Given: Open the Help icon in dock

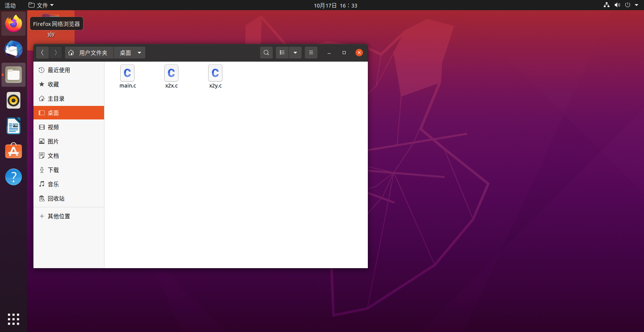Looking at the screenshot, I should (14, 177).
